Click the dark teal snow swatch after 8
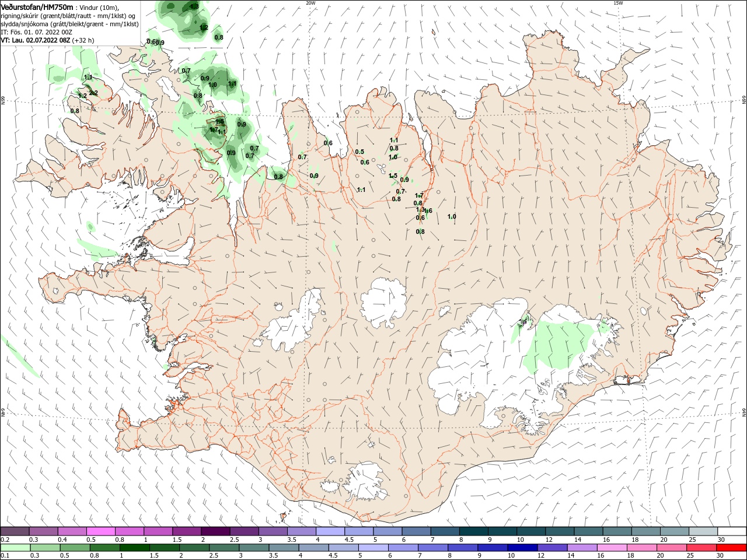747x560 pixels. point(474,531)
